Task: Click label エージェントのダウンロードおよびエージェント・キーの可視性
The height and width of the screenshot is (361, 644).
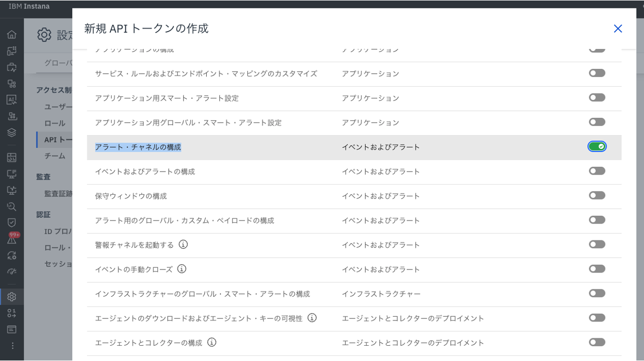Action: click(199, 318)
